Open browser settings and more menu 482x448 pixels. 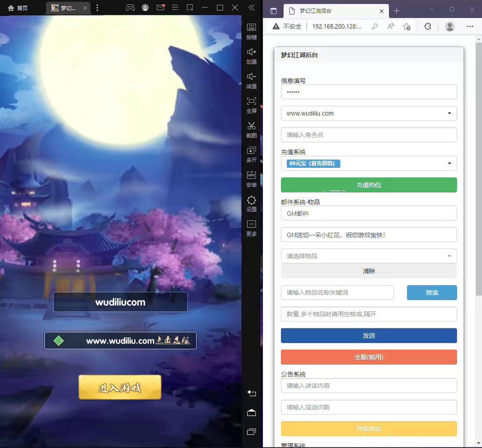[470, 26]
